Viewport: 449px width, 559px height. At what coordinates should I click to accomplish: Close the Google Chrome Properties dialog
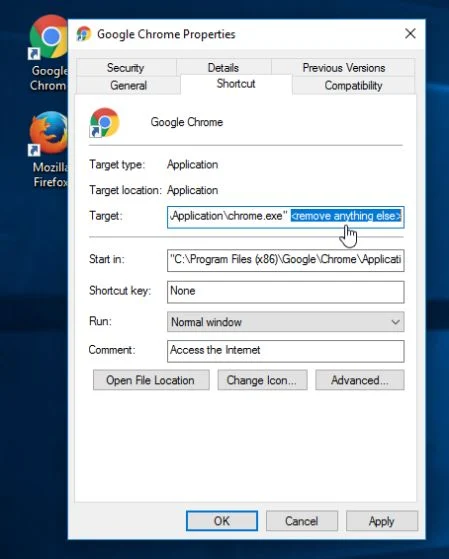410,34
